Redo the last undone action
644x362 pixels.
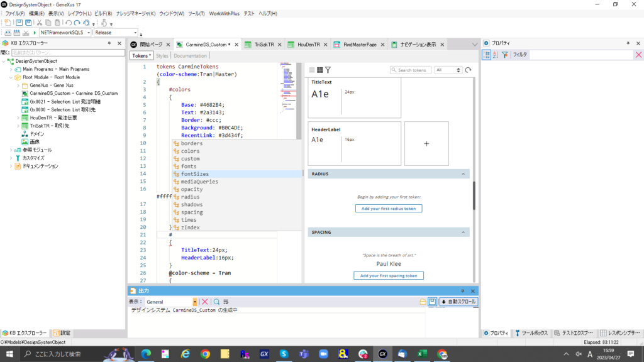(77, 23)
